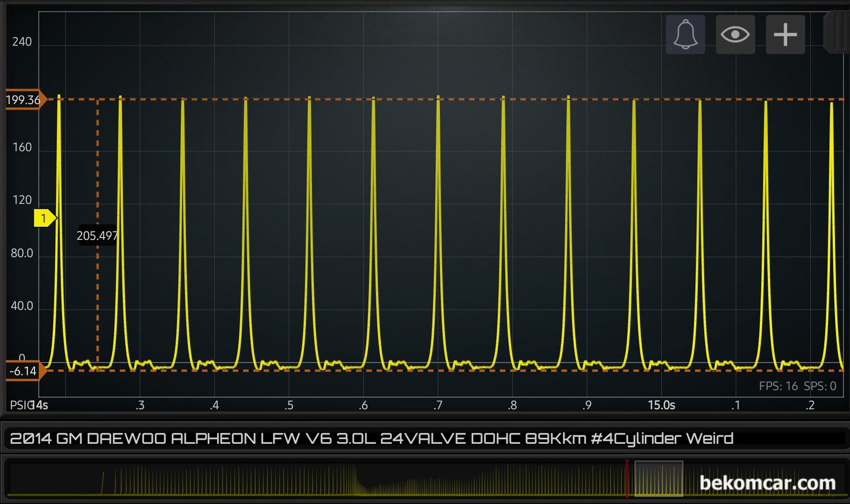Viewport: 850px width, 504px height.
Task: Click the recording title text field
Action: pyautogui.click(x=371, y=439)
